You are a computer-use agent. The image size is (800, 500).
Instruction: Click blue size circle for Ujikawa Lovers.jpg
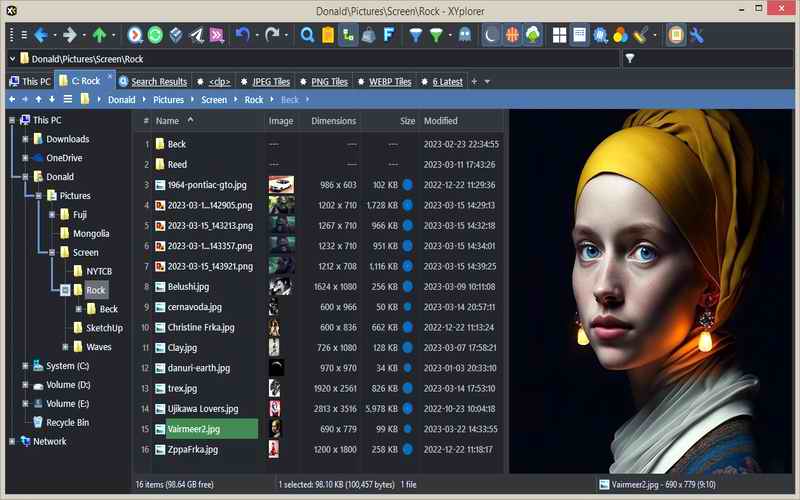pos(407,408)
